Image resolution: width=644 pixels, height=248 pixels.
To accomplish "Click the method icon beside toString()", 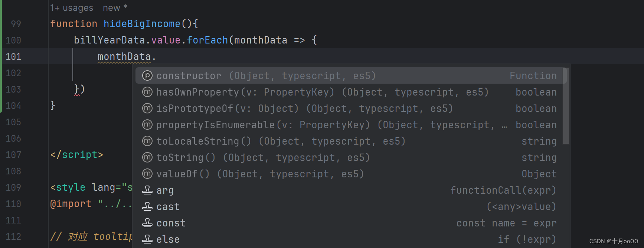I will click(x=147, y=158).
